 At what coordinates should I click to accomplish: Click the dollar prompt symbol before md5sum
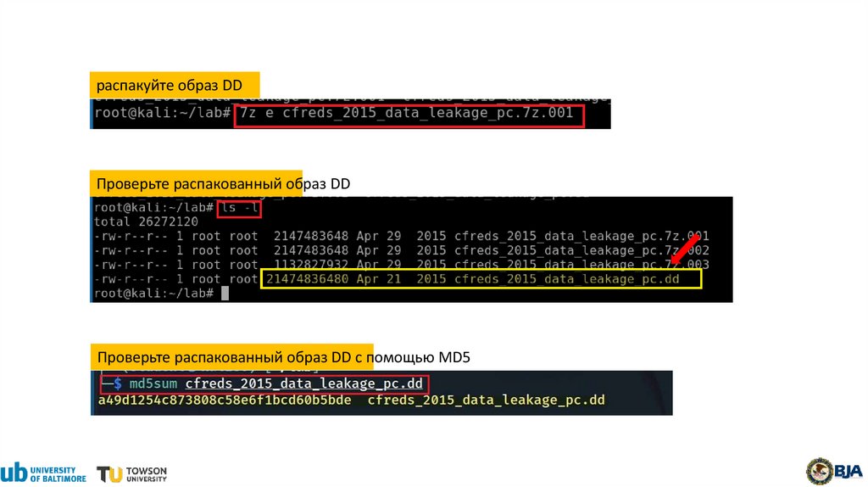coord(117,383)
